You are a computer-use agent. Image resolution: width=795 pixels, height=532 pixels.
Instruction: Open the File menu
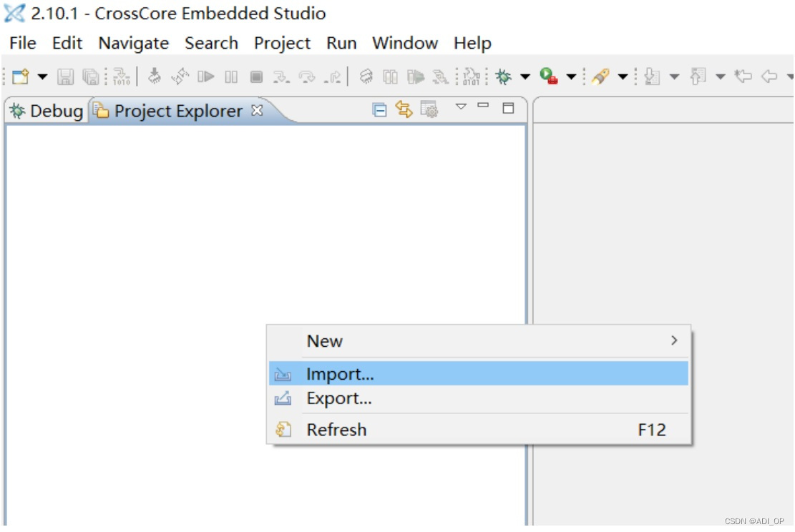coord(23,43)
